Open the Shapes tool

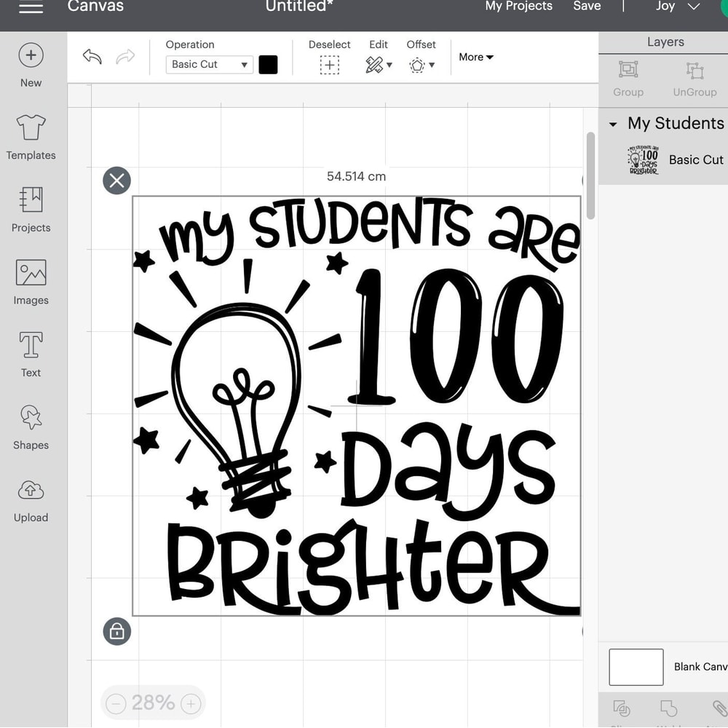[x=31, y=427]
